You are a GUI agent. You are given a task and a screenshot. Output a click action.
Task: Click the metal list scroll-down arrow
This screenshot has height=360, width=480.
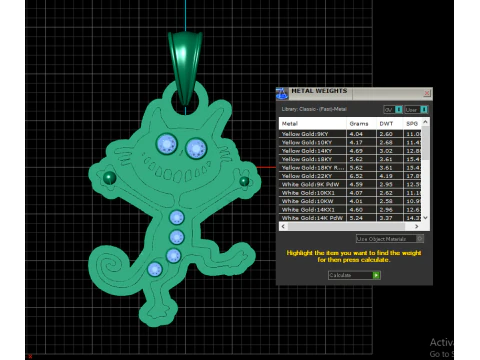425,218
